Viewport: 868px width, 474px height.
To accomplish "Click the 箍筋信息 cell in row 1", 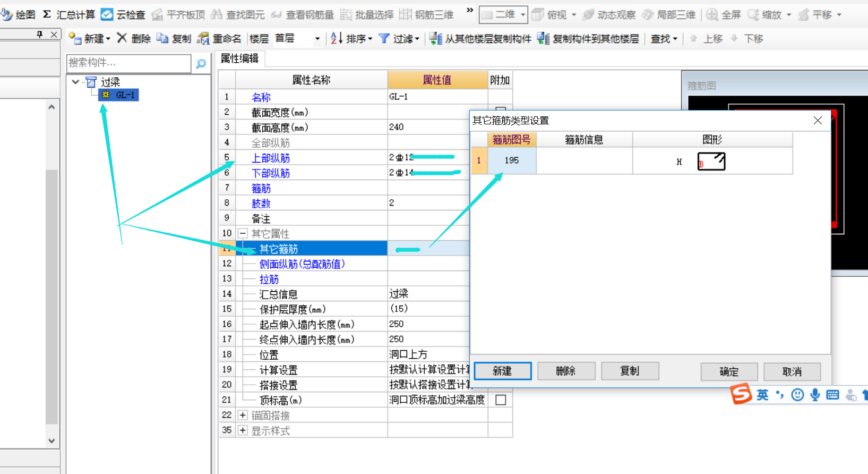I will pyautogui.click(x=584, y=160).
